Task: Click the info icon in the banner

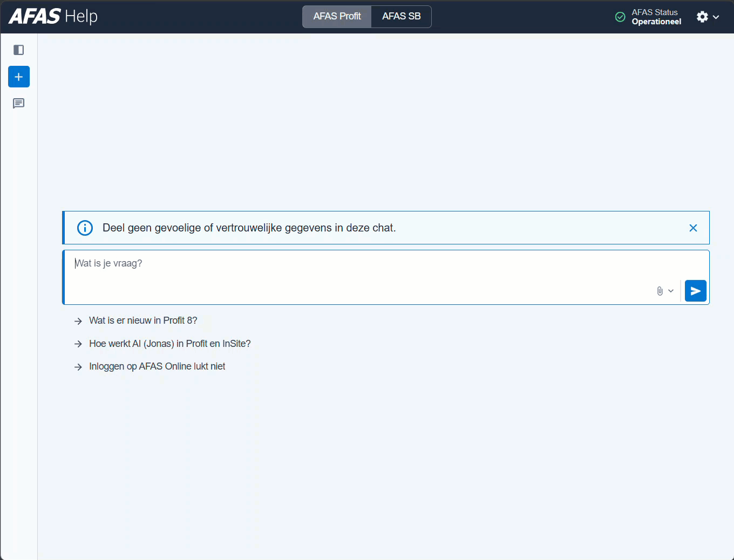Action: (85, 228)
